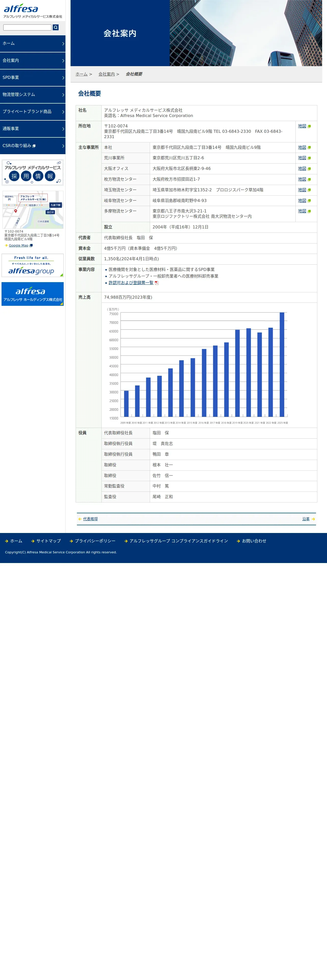Click the search magnifier button
327x980 pixels.
[56, 27]
